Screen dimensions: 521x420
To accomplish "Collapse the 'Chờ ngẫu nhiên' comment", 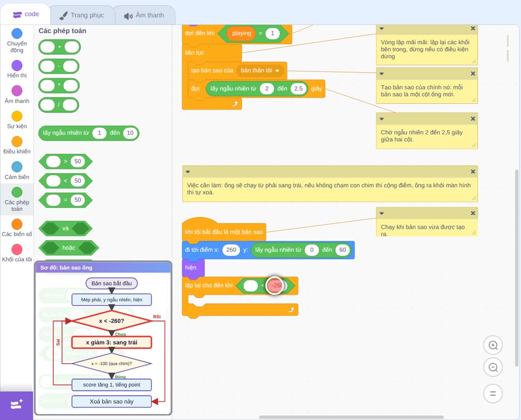I will click(x=382, y=119).
